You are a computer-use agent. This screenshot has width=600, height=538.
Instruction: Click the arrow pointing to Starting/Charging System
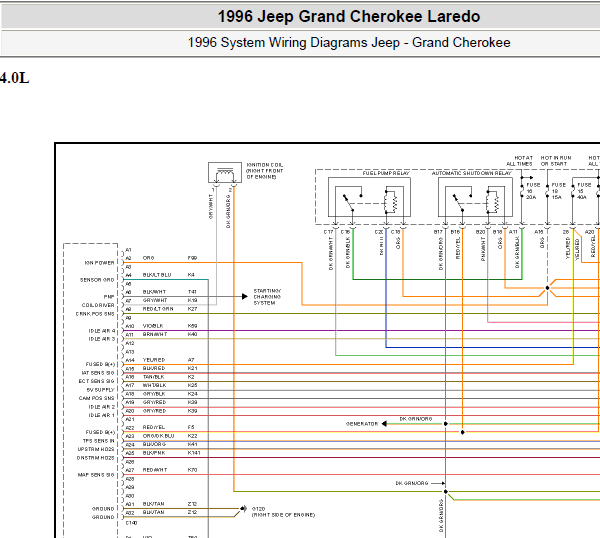(x=245, y=297)
